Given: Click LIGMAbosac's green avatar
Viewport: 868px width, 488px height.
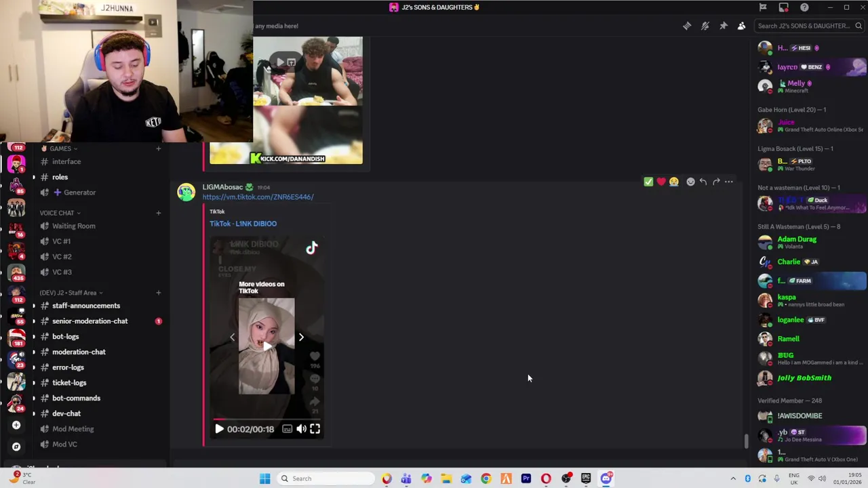Looking at the screenshot, I should (x=186, y=192).
